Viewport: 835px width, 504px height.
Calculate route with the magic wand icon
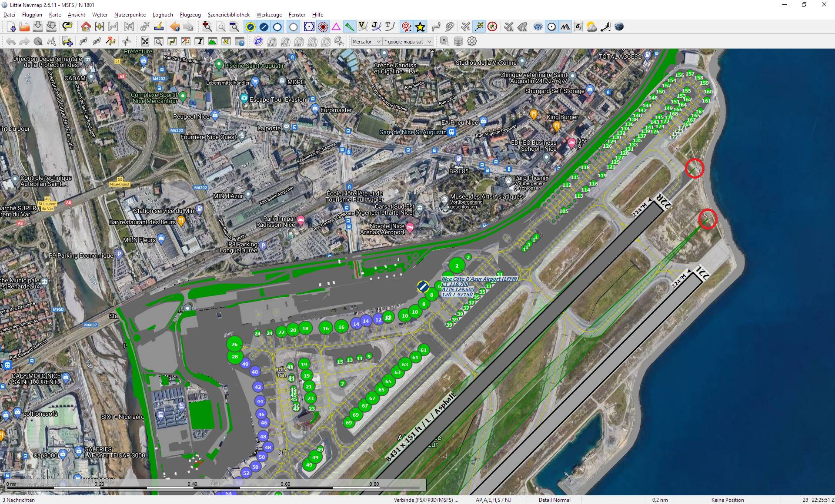tap(111, 42)
